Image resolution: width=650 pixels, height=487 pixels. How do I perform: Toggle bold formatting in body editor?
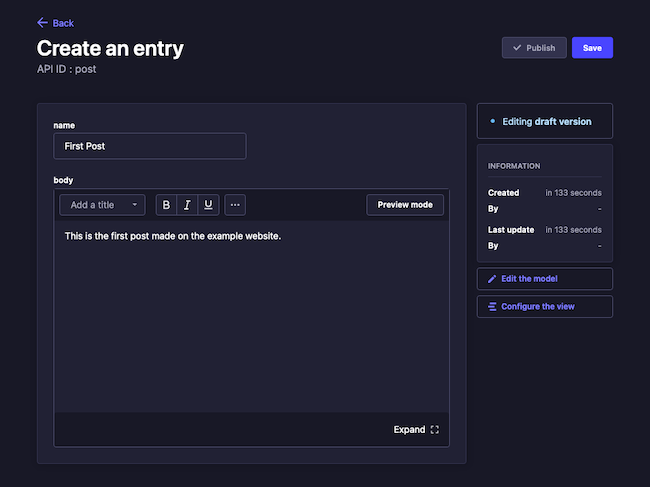pos(166,205)
